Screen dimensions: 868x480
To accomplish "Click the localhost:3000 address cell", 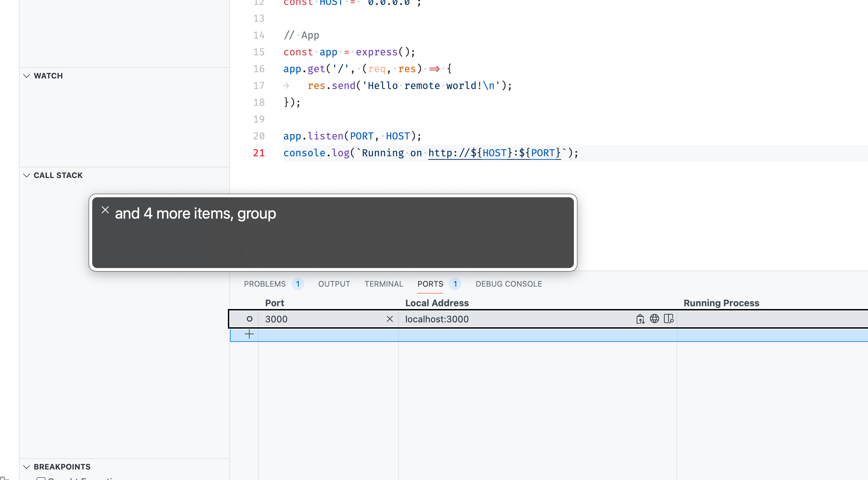I will (437, 319).
